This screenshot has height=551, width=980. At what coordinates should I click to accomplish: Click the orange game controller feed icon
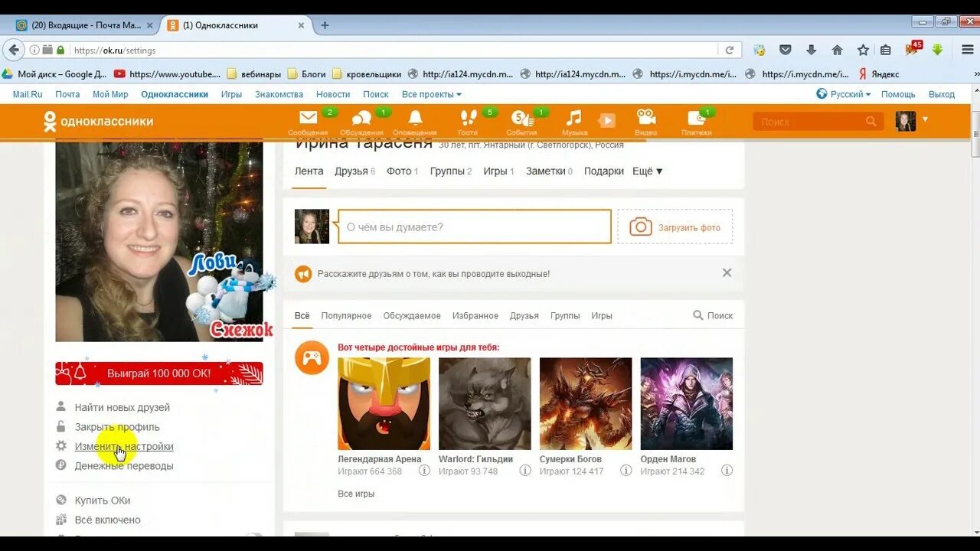coord(312,357)
